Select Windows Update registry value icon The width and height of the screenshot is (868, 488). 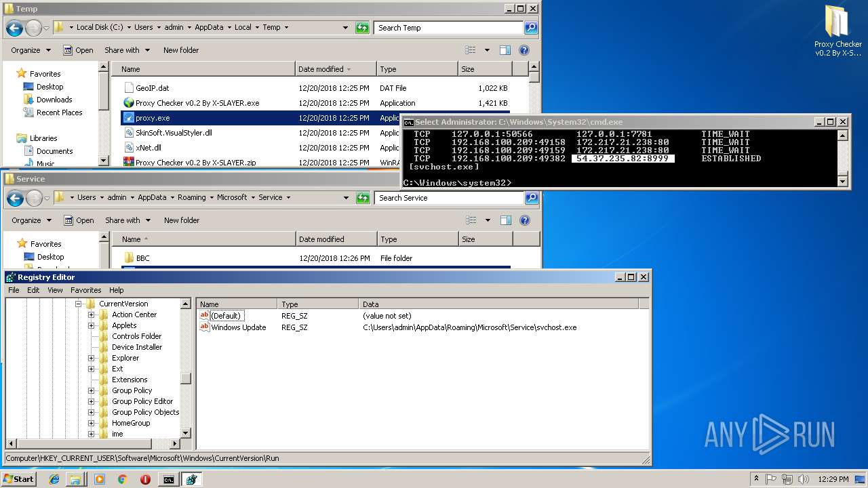point(204,327)
